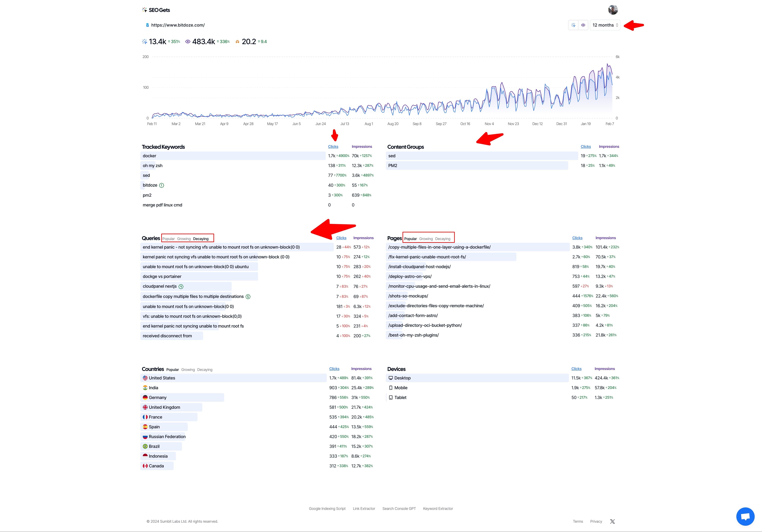Click the profile avatar in top right
Image resolution: width=762 pixels, height=532 pixels.
(x=613, y=10)
